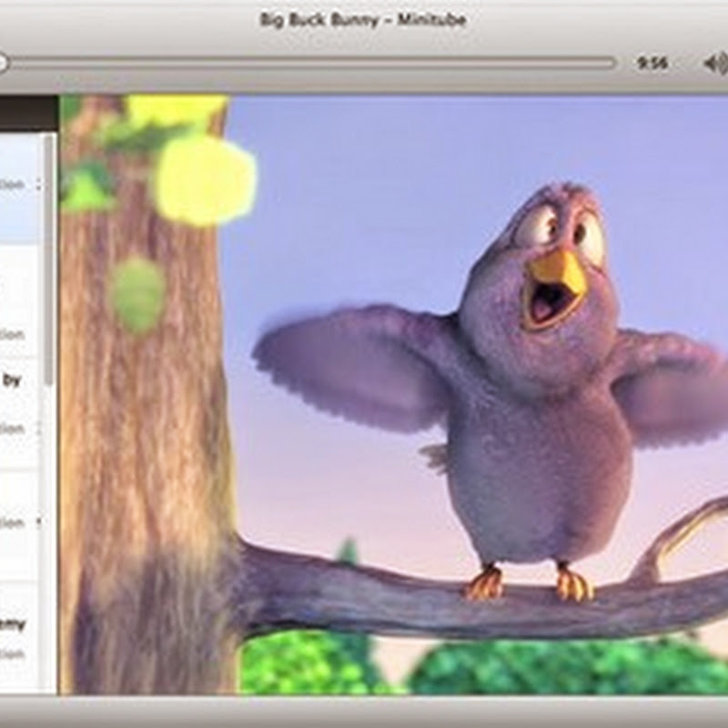Click the 9:56 remaining time label
The height and width of the screenshot is (728, 728).
pyautogui.click(x=652, y=63)
